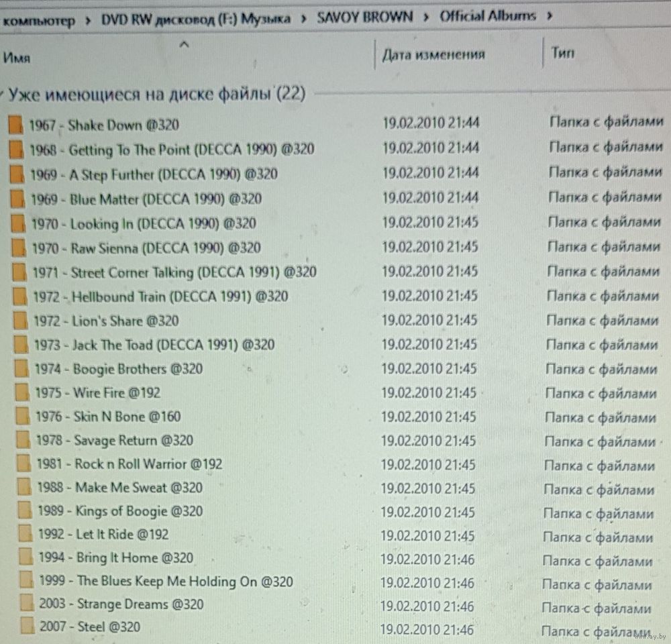Click folder icon of 1978 - Savage Return
Viewport: 671px width, 644px height.
tap(23, 440)
